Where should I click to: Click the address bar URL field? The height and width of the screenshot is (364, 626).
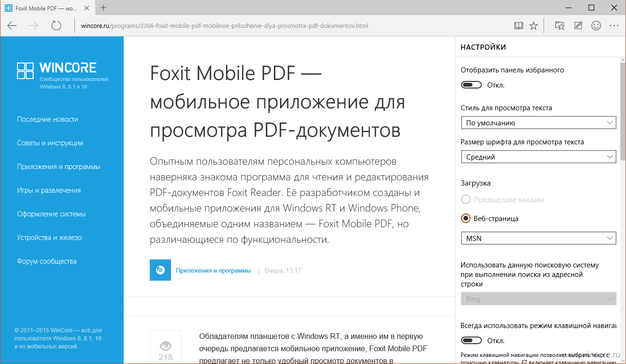point(224,26)
